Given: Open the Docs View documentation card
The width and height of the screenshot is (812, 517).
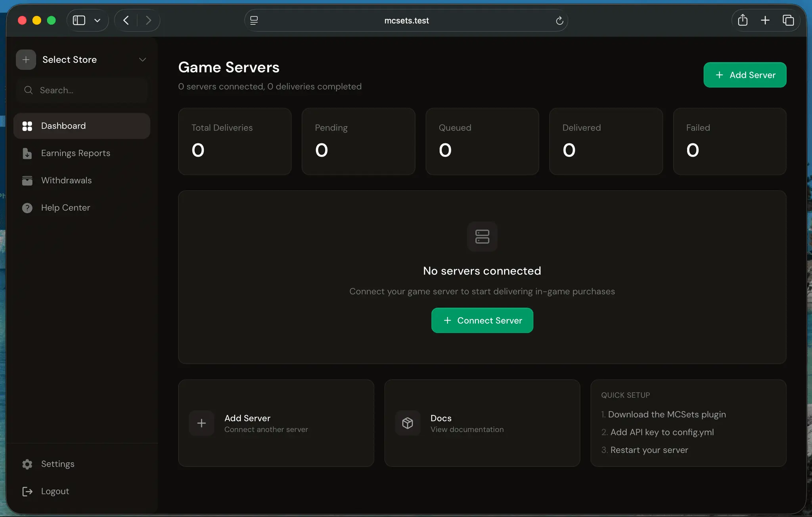Looking at the screenshot, I should tap(482, 423).
